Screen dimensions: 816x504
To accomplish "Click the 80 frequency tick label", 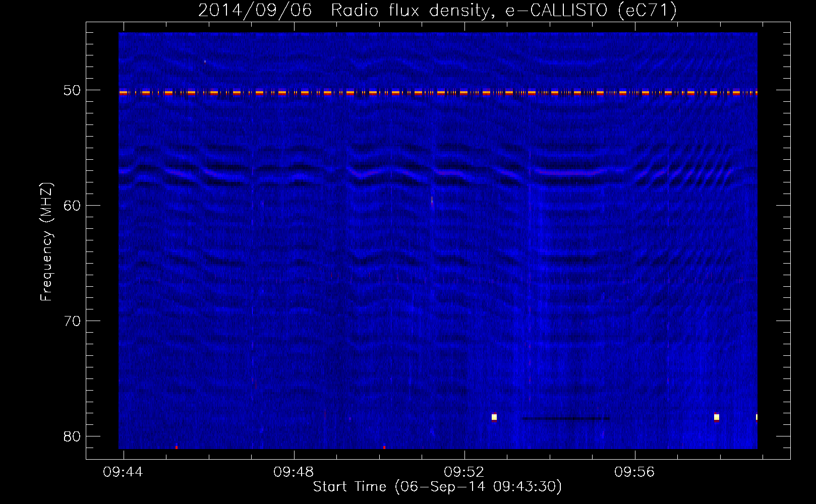I will (72, 436).
